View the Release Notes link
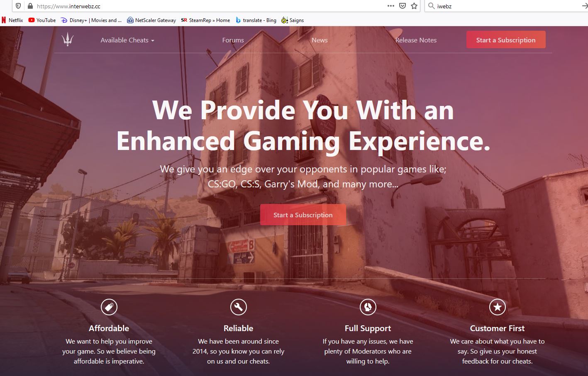Viewport: 588px width, 376px height. pos(416,40)
